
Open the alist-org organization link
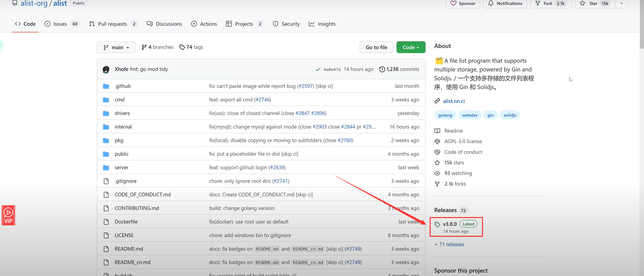coord(34,3)
